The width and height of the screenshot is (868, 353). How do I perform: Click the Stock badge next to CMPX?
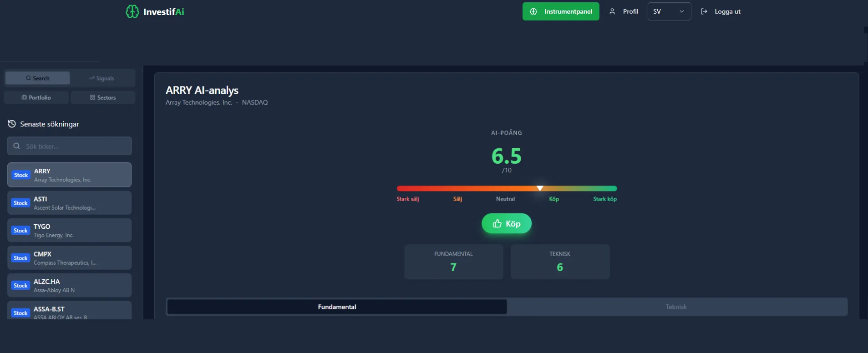click(x=20, y=258)
